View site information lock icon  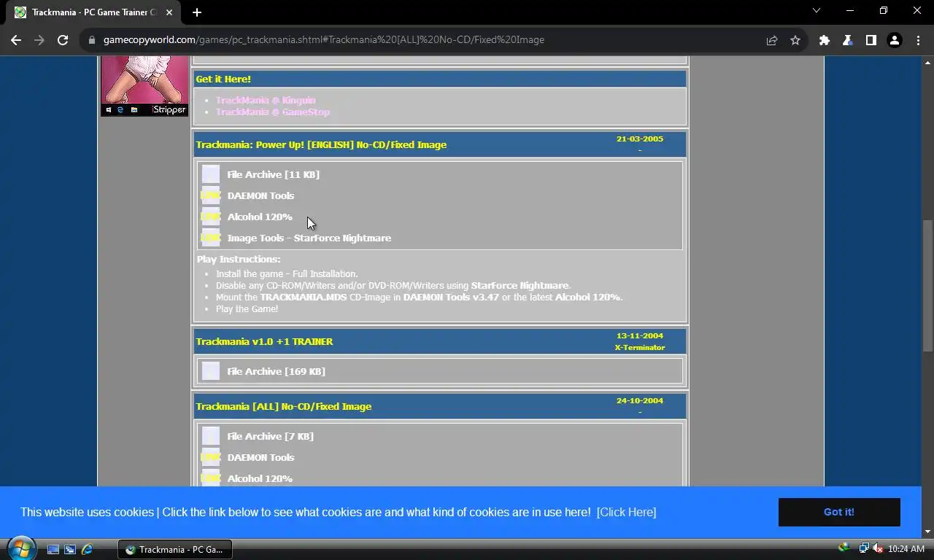(x=92, y=40)
